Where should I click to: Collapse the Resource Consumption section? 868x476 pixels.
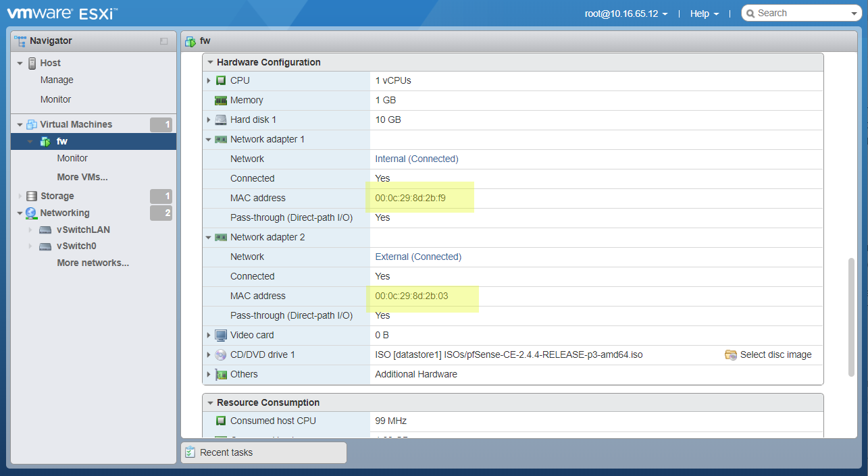[210, 402]
